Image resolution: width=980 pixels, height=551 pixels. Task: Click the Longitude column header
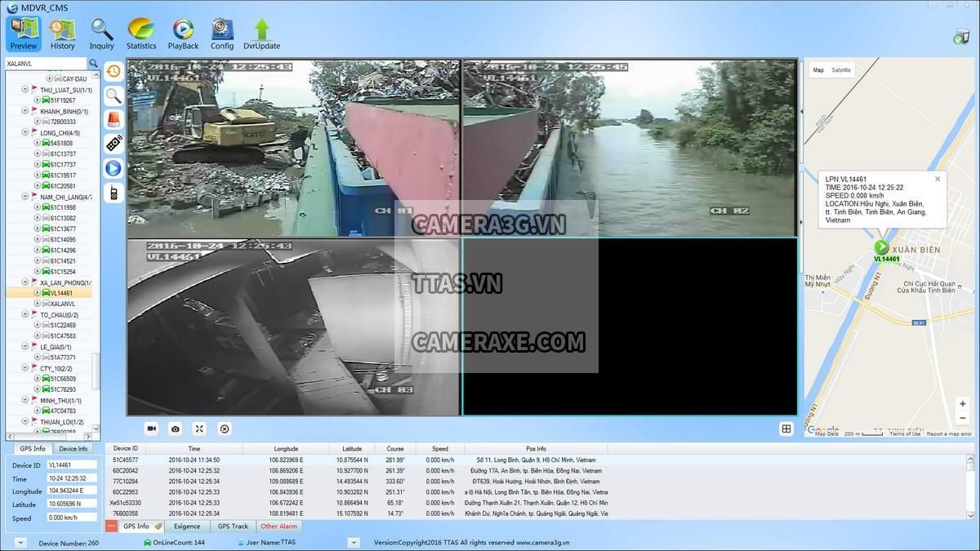286,448
